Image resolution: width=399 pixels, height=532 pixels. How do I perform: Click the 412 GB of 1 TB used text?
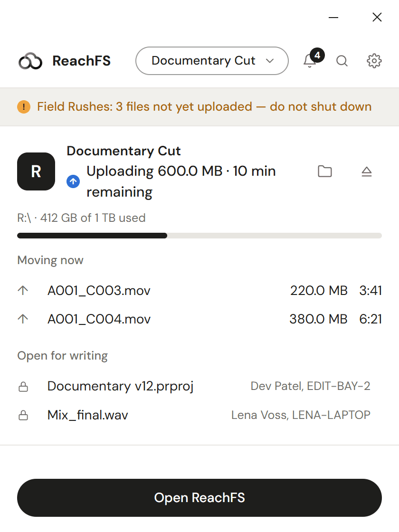pyautogui.click(x=81, y=218)
